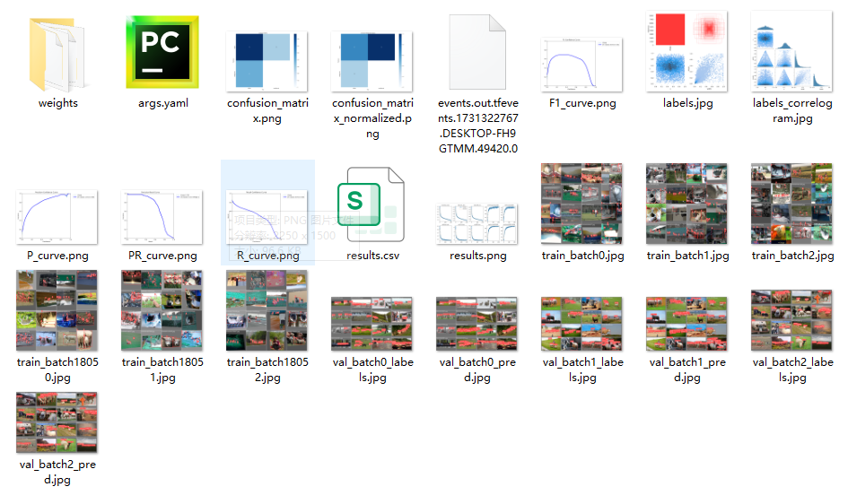Click the 'F1_curve.png' file name
This screenshot has width=848, height=504.
click(582, 102)
